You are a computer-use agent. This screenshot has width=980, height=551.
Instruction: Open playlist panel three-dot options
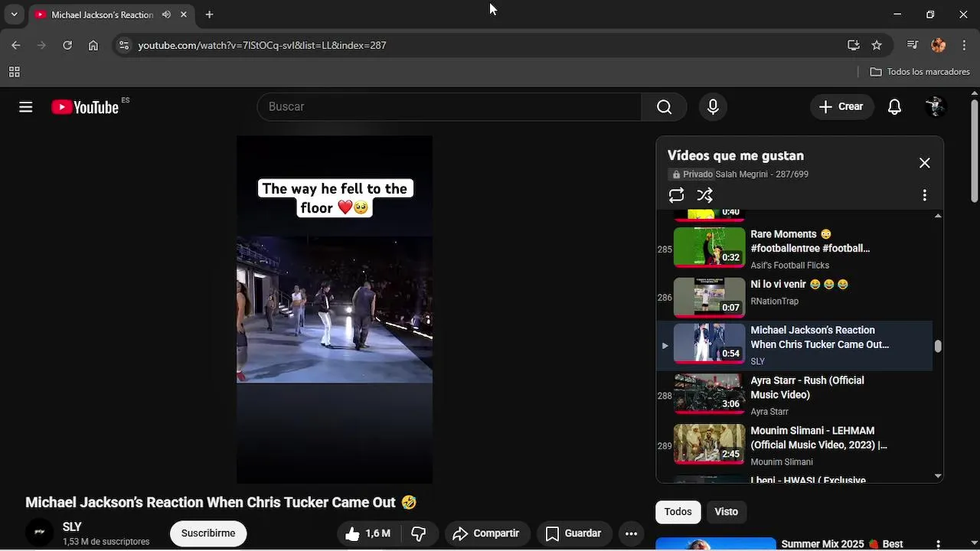tap(925, 195)
